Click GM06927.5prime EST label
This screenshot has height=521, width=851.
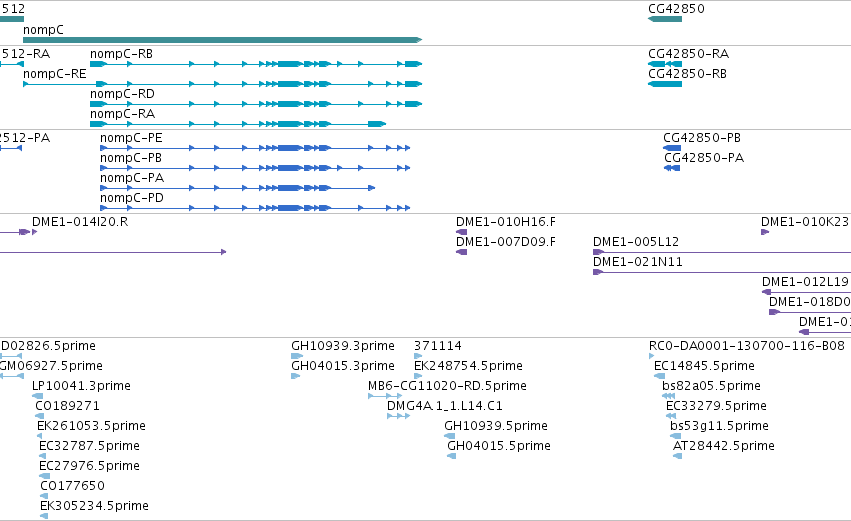(51, 366)
